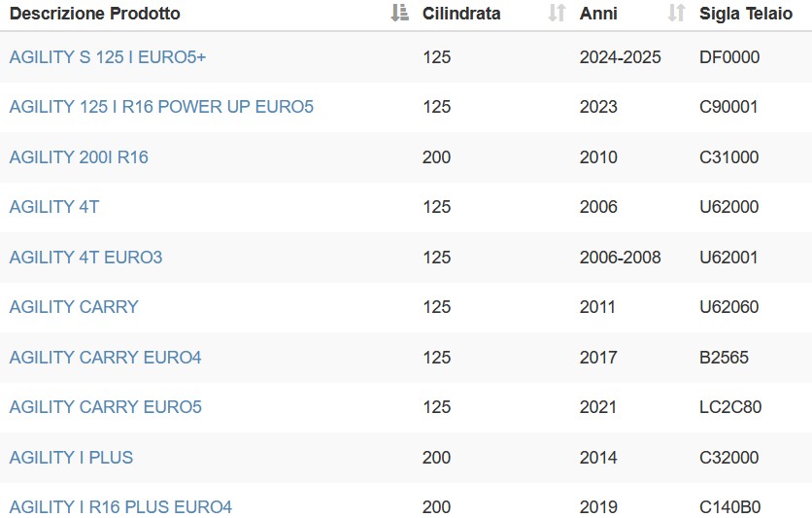Click the year 2011 cell
Image resolution: width=812 pixels, height=518 pixels.
point(597,307)
